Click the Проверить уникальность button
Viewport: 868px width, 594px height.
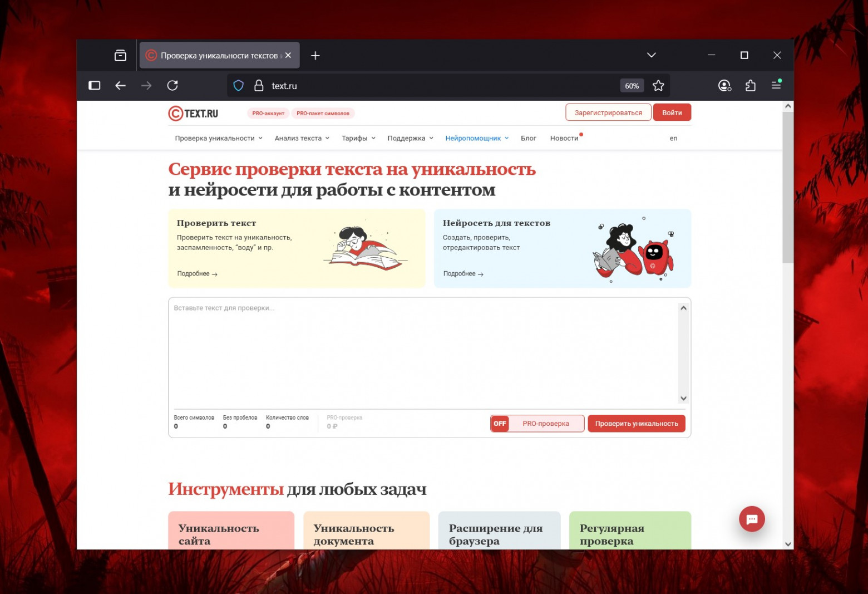point(636,423)
